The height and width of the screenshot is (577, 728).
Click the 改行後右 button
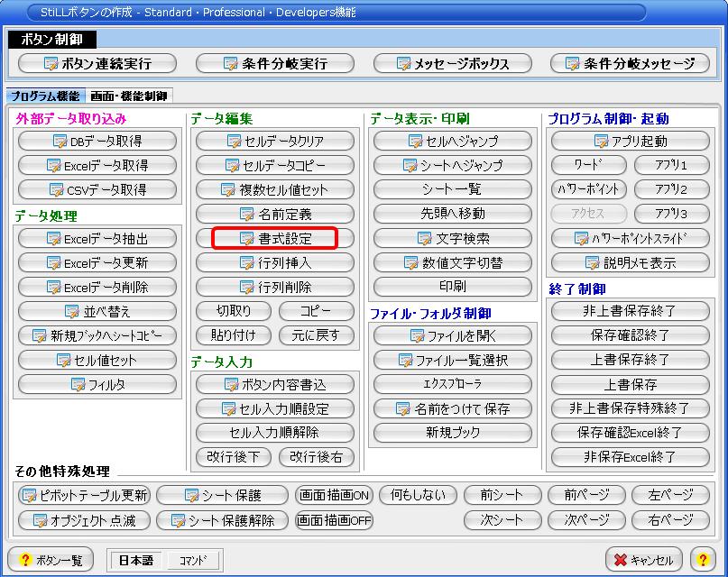tap(316, 457)
